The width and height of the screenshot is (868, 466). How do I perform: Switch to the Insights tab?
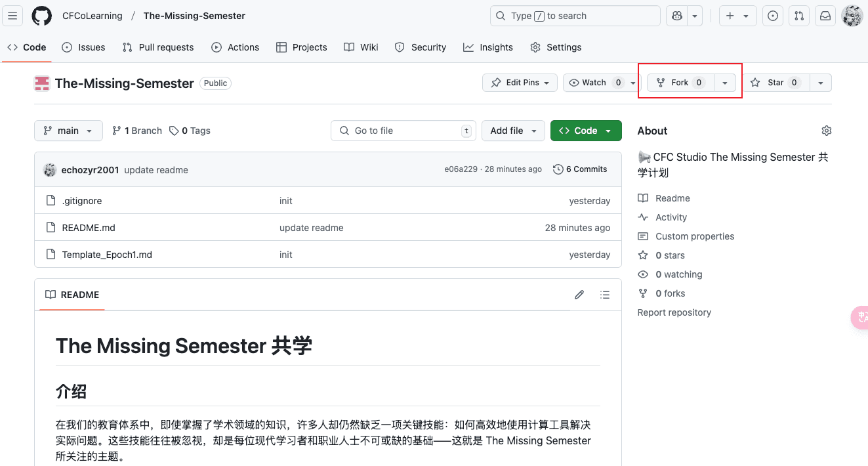488,47
